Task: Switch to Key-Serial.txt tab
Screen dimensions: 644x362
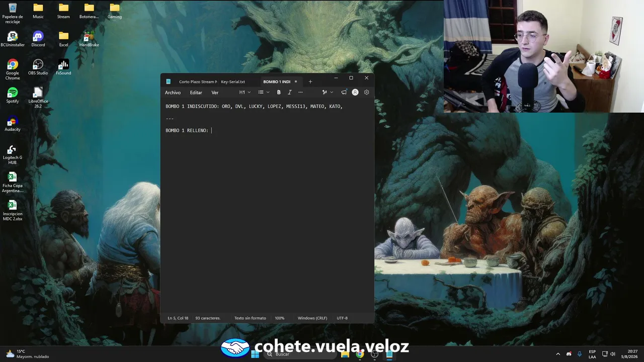Action: [233, 81]
